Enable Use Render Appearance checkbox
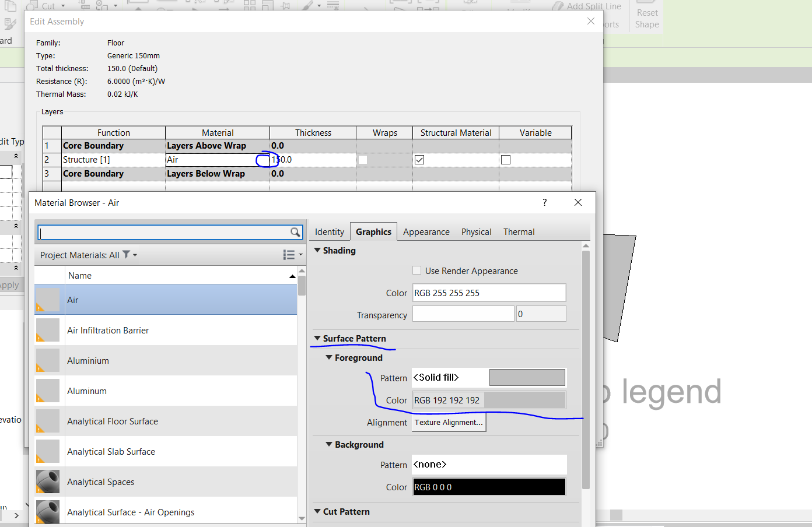812x527 pixels. point(416,270)
